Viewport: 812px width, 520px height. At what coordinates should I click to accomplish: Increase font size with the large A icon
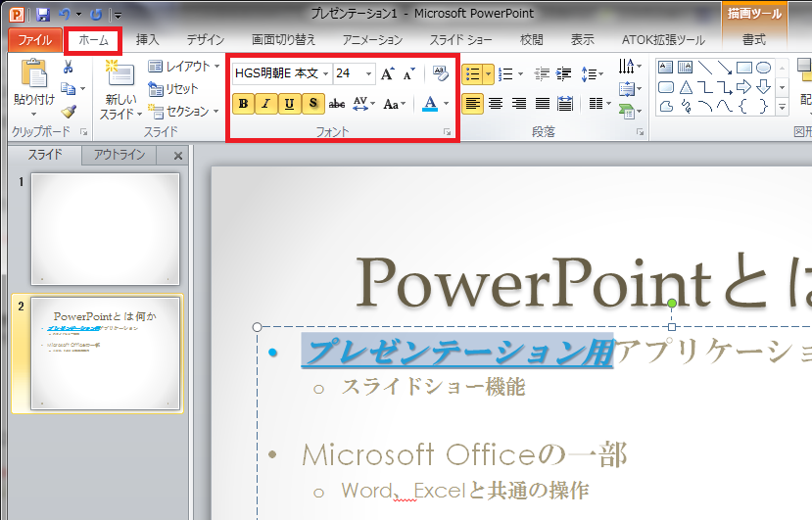point(387,74)
